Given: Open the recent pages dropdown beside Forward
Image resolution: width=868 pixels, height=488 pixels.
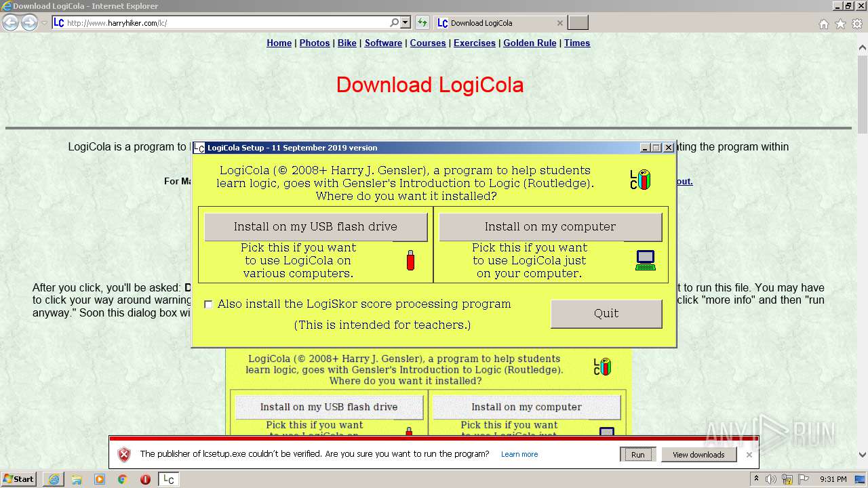Looking at the screenshot, I should click(44, 23).
